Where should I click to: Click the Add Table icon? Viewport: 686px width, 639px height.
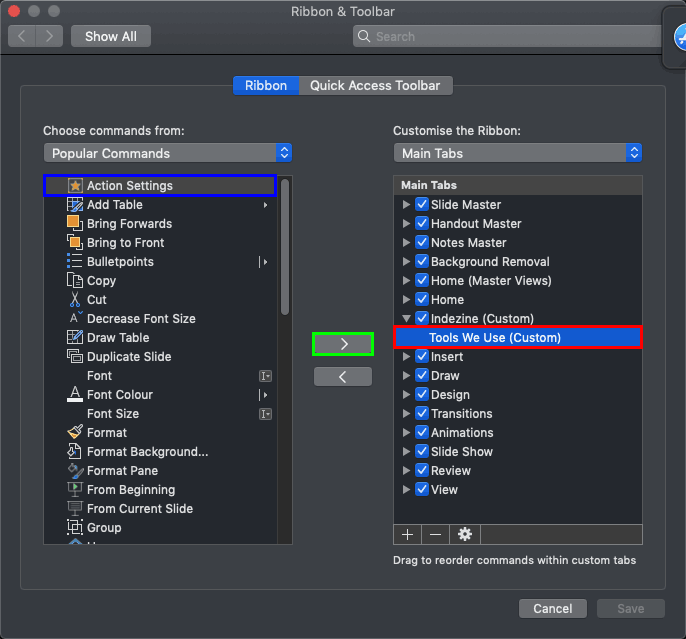click(x=75, y=204)
